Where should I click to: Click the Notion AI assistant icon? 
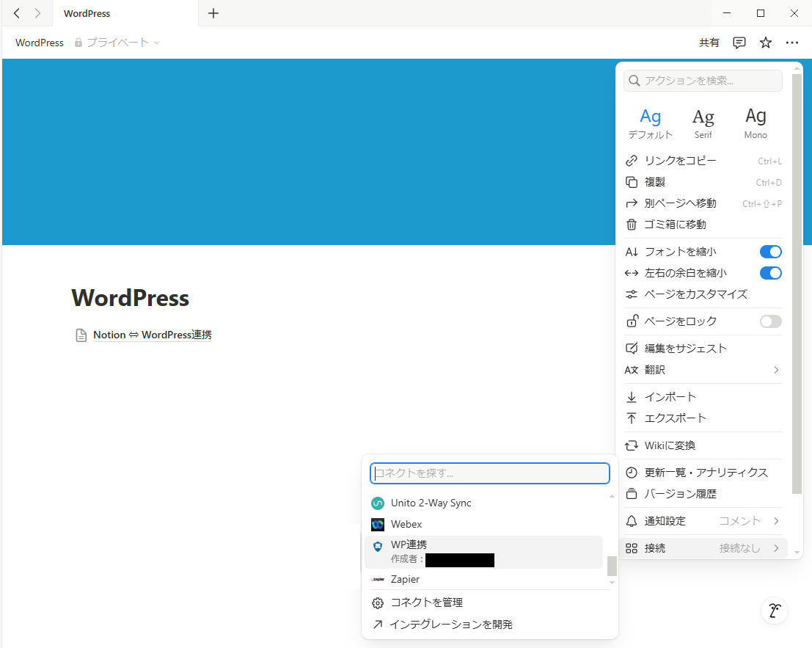(774, 610)
